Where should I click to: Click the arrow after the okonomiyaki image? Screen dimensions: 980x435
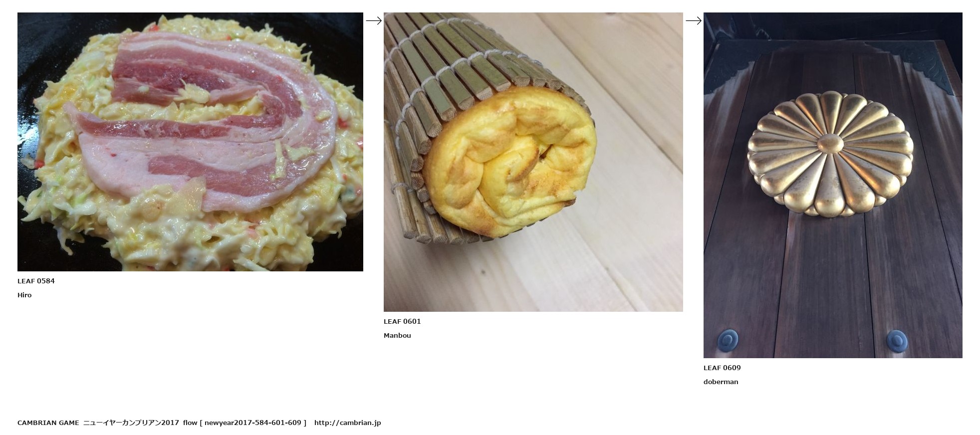(374, 20)
